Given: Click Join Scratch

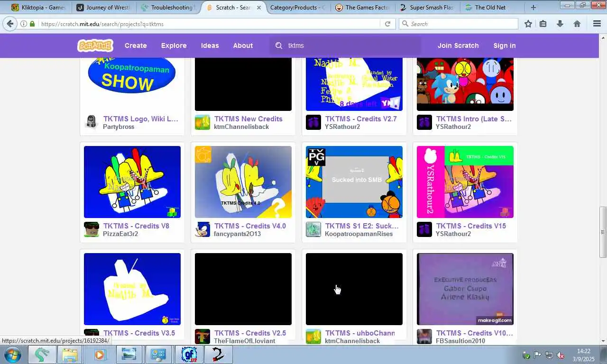Looking at the screenshot, I should tap(458, 45).
